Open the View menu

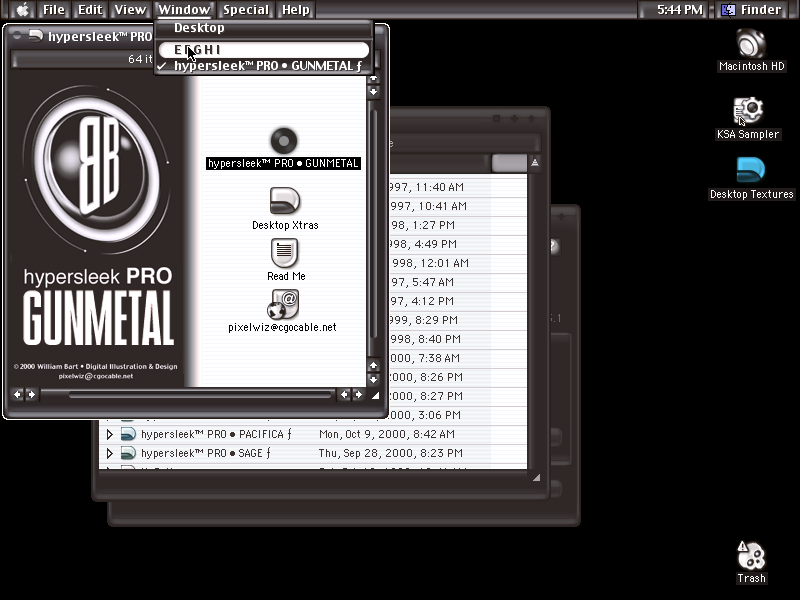point(130,10)
